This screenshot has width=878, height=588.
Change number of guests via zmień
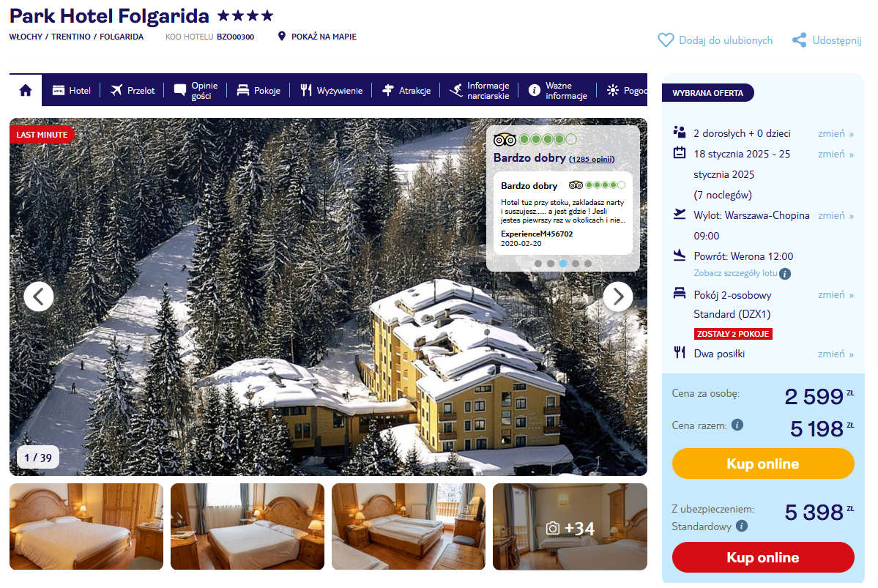click(x=836, y=133)
